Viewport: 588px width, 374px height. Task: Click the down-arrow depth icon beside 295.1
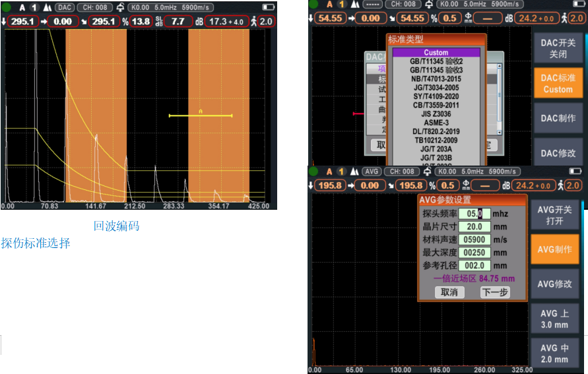click(4, 22)
